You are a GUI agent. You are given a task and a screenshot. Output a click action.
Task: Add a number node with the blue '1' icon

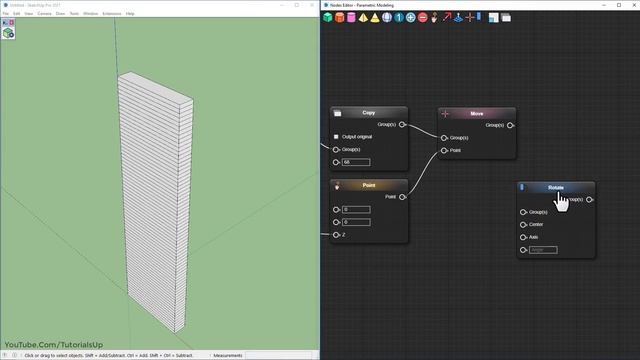(x=399, y=18)
